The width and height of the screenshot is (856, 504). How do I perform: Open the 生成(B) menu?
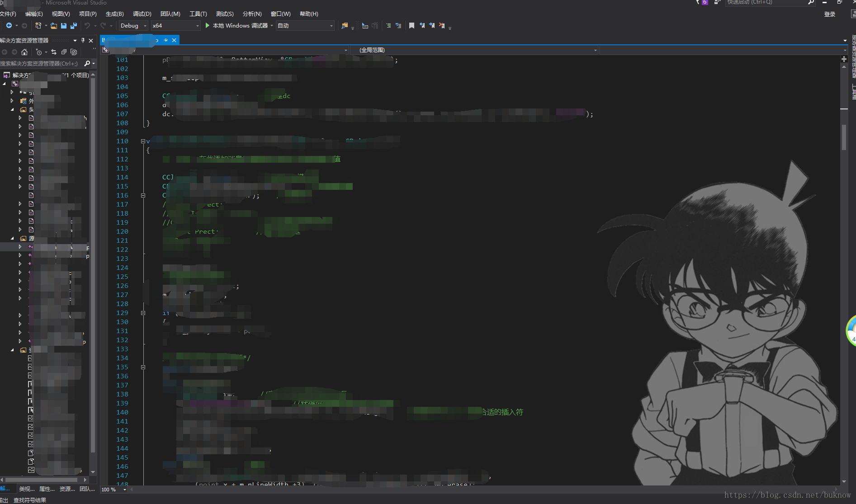[x=114, y=14]
